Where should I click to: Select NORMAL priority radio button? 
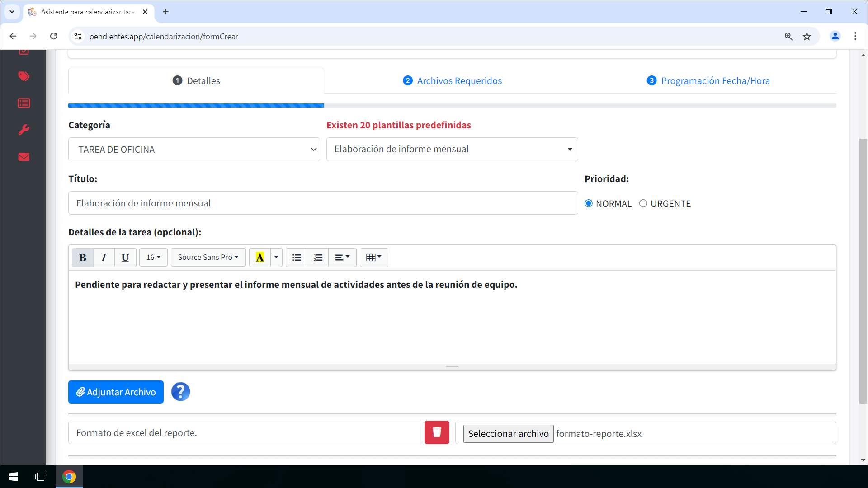pyautogui.click(x=589, y=204)
